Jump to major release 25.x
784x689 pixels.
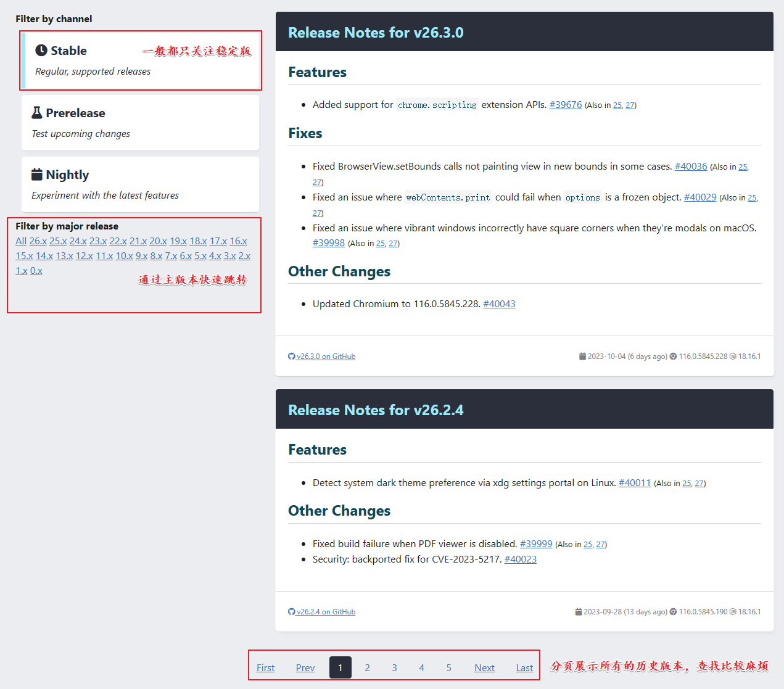[x=58, y=241]
